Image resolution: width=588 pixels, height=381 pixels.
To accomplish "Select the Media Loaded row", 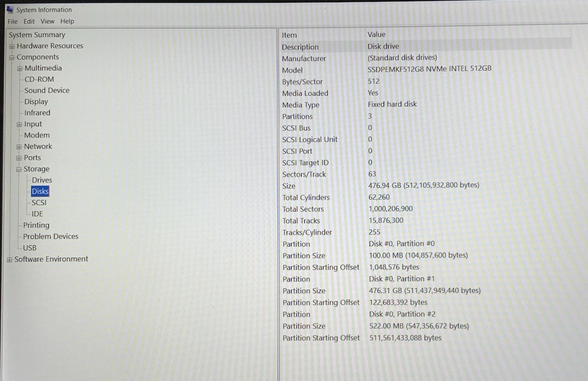I will coord(426,93).
